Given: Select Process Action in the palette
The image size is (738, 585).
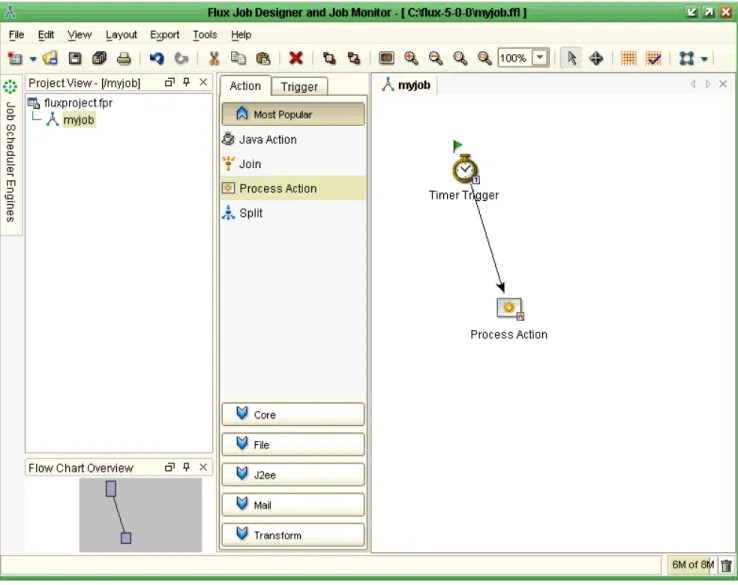Looking at the screenshot, I should [x=293, y=188].
